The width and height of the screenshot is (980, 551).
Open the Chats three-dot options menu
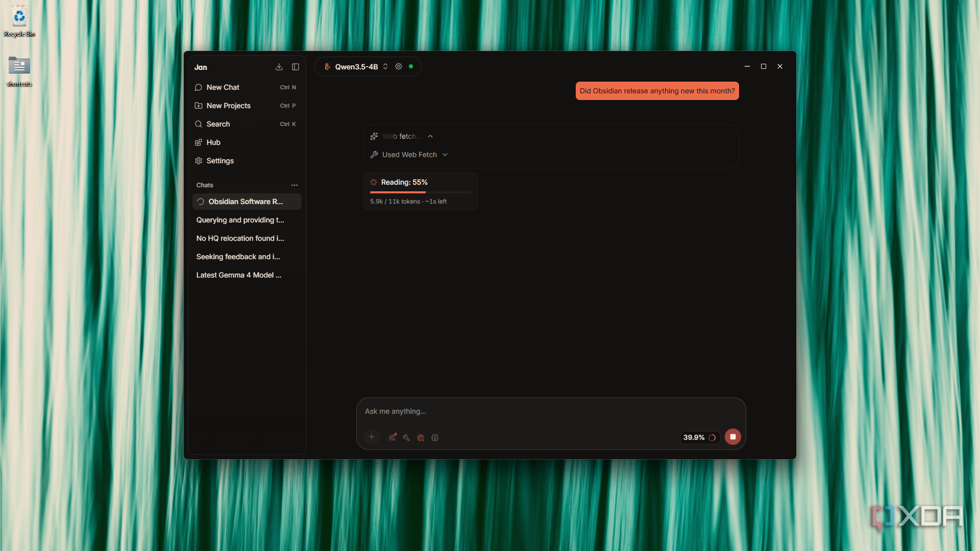coord(295,185)
